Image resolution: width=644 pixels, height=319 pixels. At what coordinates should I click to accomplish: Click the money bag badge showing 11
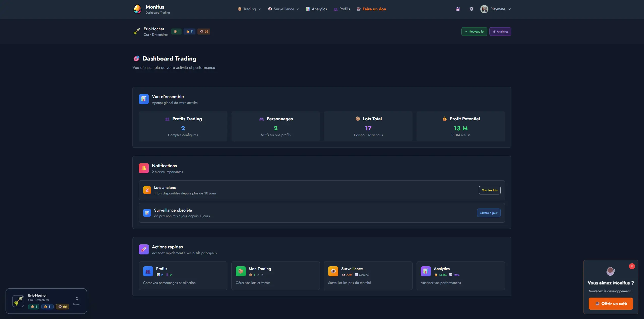(x=190, y=31)
